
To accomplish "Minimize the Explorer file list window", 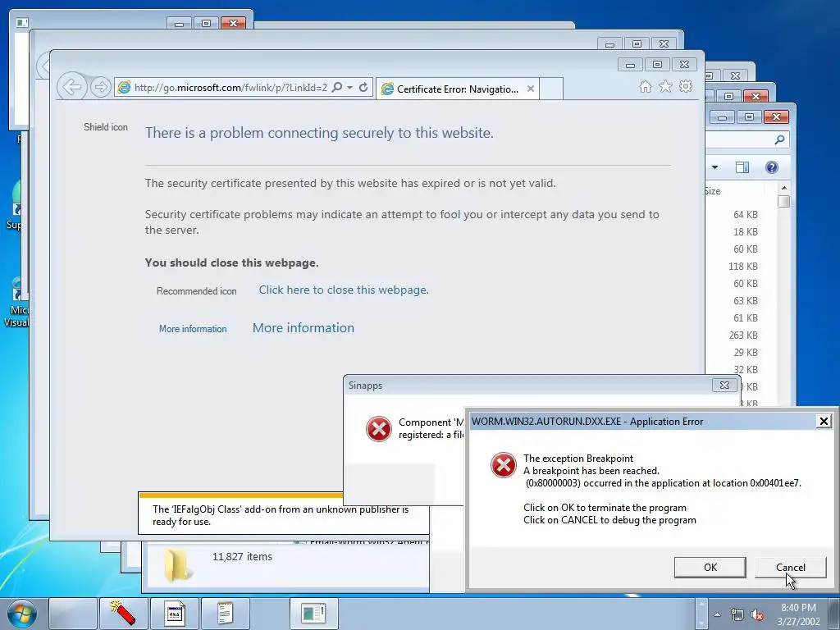I will [x=722, y=117].
